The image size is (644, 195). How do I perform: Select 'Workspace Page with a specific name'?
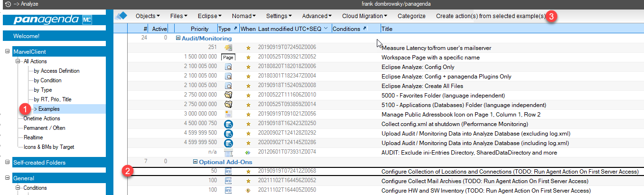click(x=430, y=58)
